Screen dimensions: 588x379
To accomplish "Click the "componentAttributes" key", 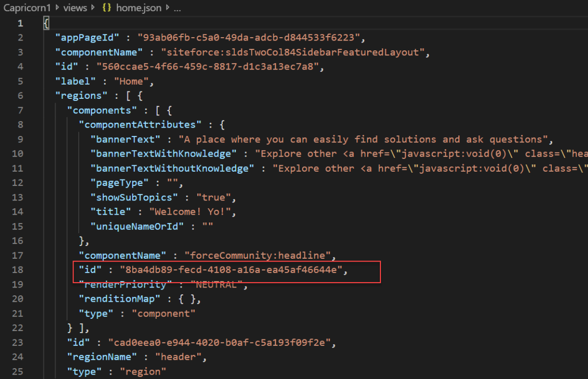I will pos(140,125).
